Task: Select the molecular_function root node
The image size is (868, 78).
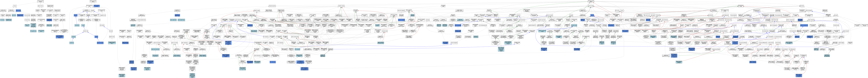Action: [40, 1]
